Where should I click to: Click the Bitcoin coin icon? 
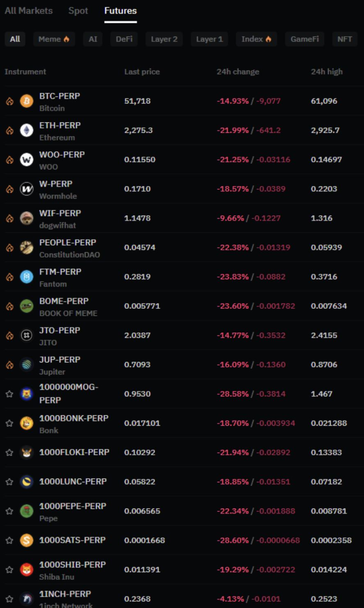pyautogui.click(x=27, y=101)
